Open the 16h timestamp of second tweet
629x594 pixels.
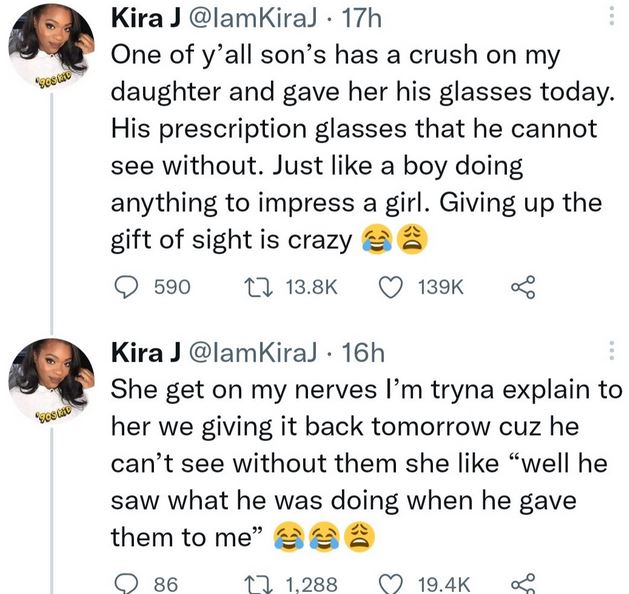point(363,351)
